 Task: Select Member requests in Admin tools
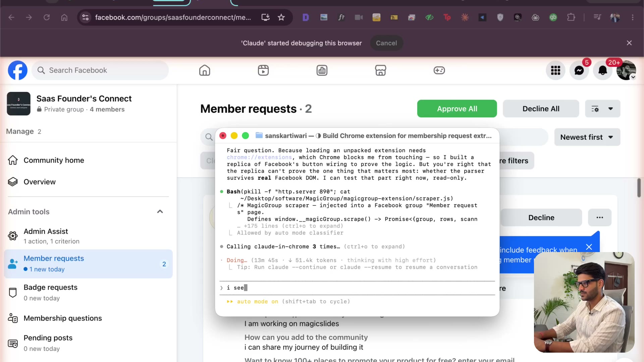[88, 264]
